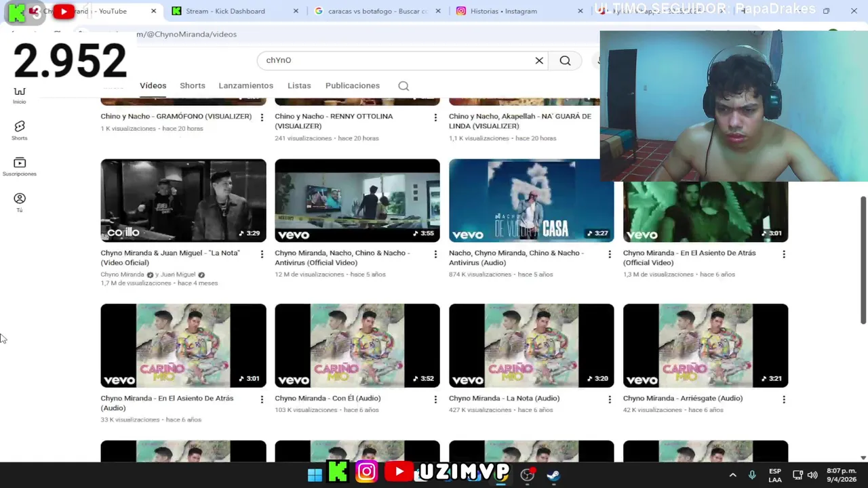Open three-dot menu for RENNY OTTOLINA video

click(435, 117)
